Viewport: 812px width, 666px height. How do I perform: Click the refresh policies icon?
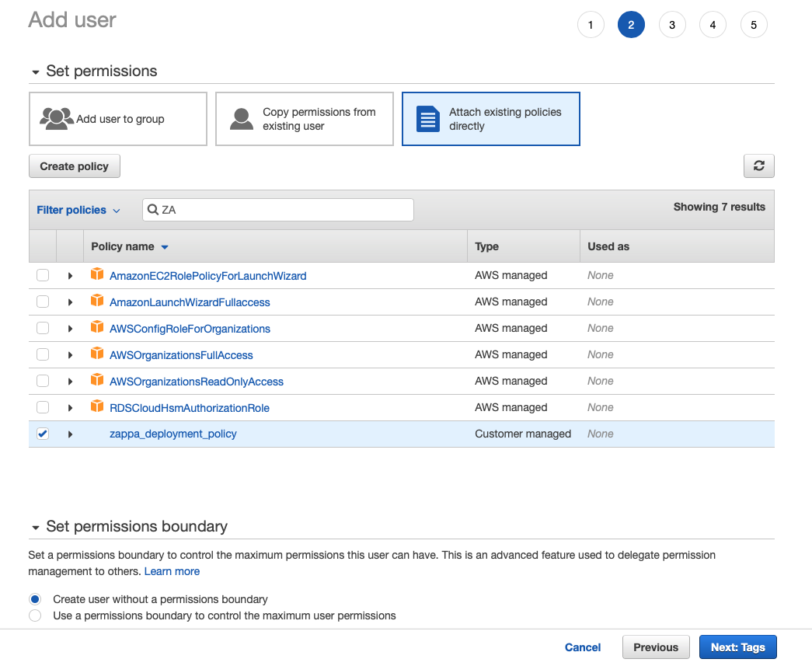point(759,166)
